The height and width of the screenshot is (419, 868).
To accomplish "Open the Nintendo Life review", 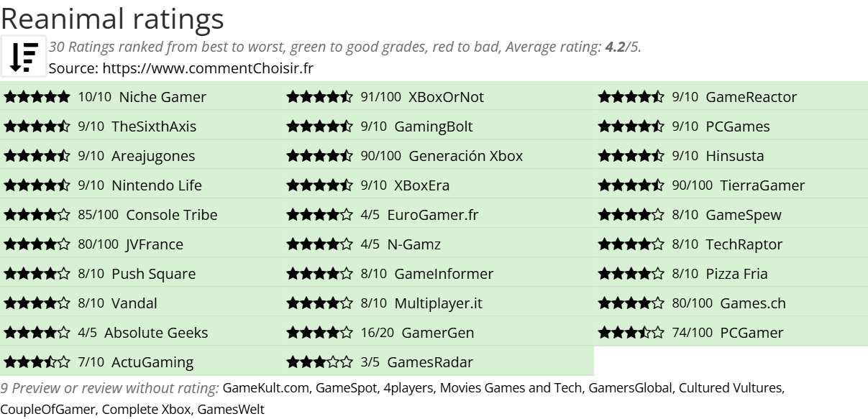I will (x=156, y=185).
